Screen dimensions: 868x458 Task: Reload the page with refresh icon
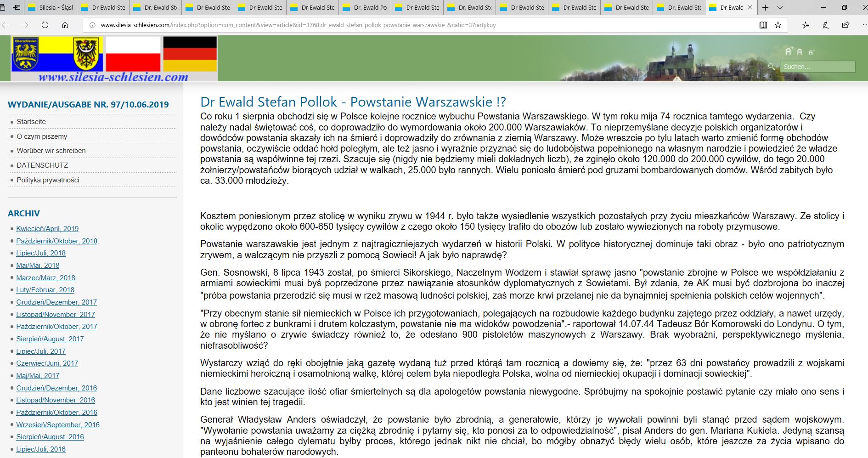[45, 25]
